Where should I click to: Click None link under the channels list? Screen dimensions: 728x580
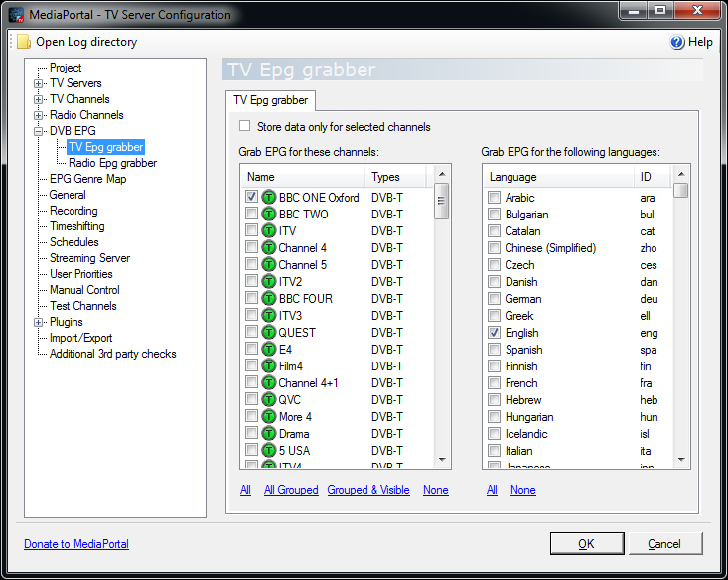(435, 490)
